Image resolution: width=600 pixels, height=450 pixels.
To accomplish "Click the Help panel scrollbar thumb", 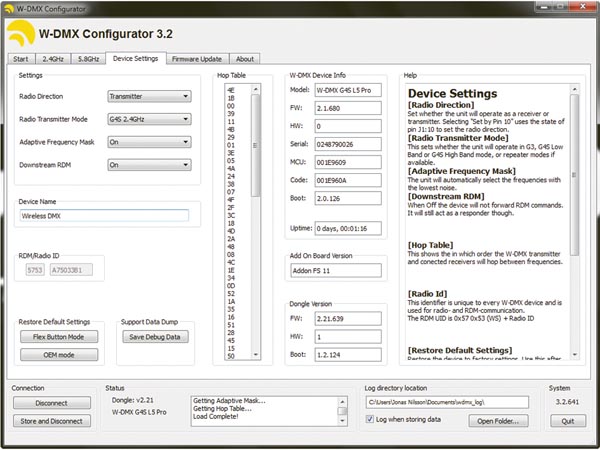I will pyautogui.click(x=574, y=175).
